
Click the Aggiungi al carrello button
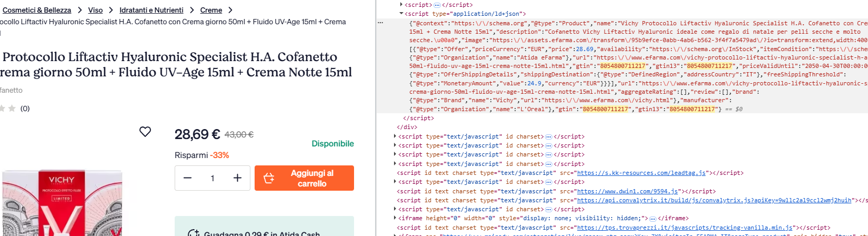coord(304,178)
